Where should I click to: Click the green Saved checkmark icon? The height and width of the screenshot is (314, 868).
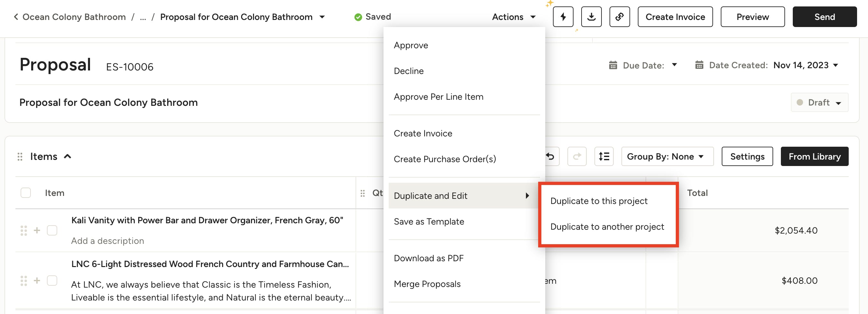[x=358, y=17]
